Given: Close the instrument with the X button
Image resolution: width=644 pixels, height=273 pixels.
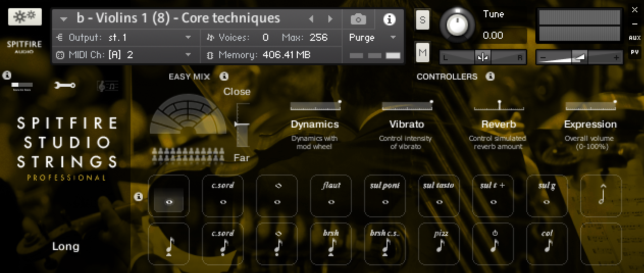Looking at the screenshot, I should pos(634,9).
